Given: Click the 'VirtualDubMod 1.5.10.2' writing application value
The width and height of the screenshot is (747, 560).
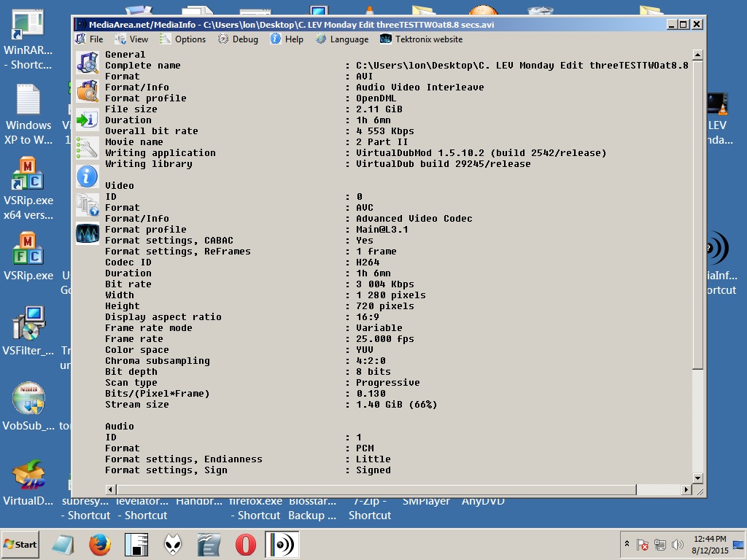Looking at the screenshot, I should click(481, 153).
